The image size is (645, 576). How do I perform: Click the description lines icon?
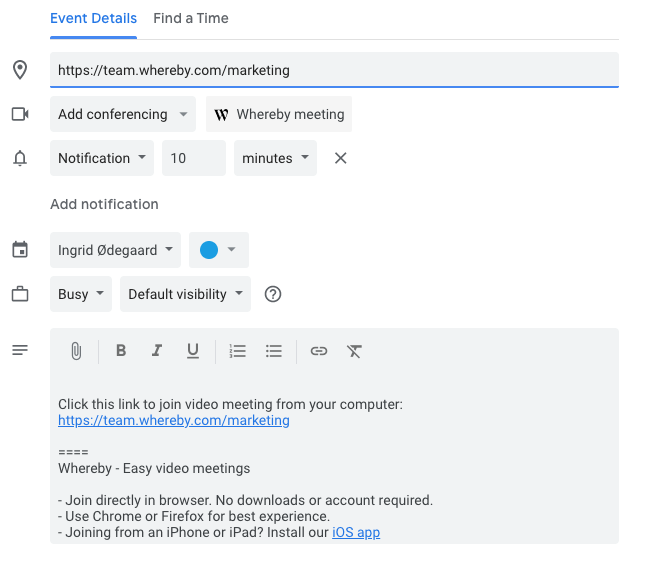point(20,350)
